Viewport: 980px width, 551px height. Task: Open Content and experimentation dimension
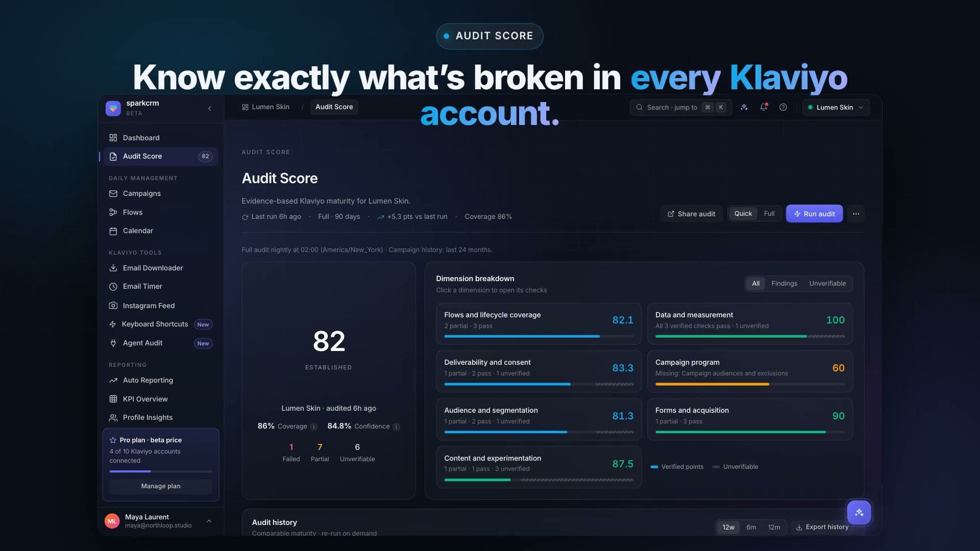pos(538,467)
